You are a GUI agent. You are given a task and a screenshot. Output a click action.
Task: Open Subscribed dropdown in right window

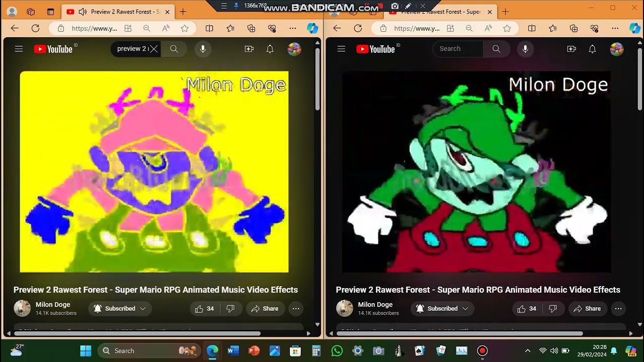click(442, 309)
